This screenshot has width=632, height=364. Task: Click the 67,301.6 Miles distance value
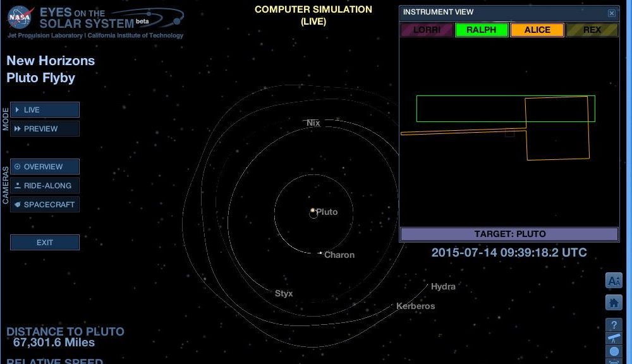pyautogui.click(x=54, y=343)
